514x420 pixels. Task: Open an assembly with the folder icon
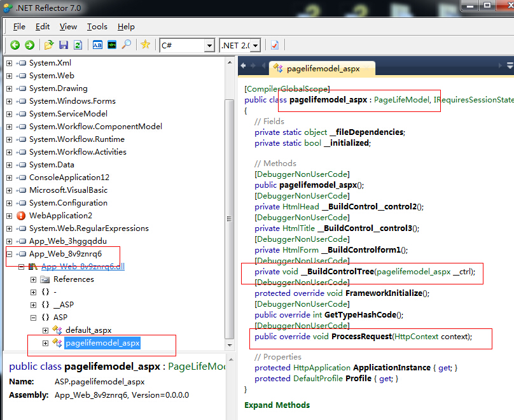49,45
